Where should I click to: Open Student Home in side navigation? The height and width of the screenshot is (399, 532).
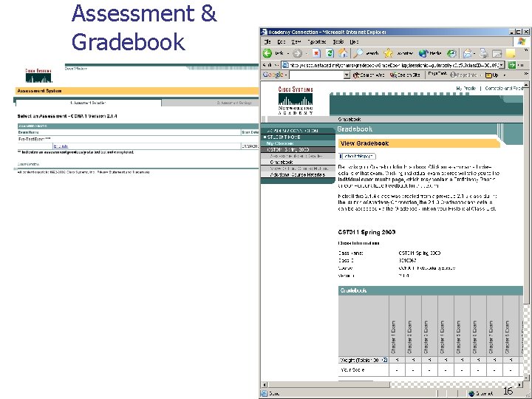click(284, 137)
